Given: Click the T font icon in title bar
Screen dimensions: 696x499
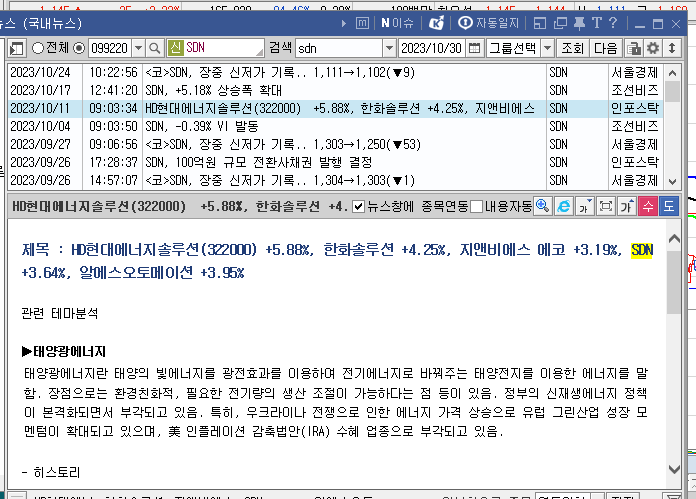Looking at the screenshot, I should coord(597,23).
